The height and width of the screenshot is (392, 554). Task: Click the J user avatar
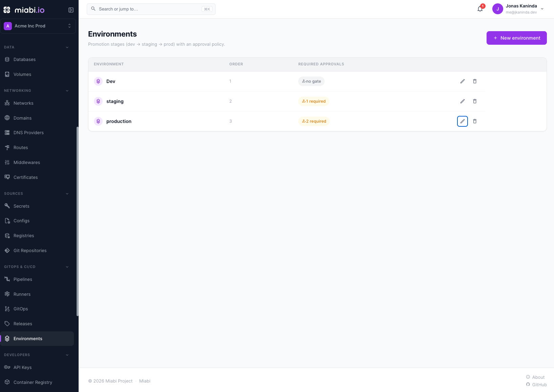[498, 9]
